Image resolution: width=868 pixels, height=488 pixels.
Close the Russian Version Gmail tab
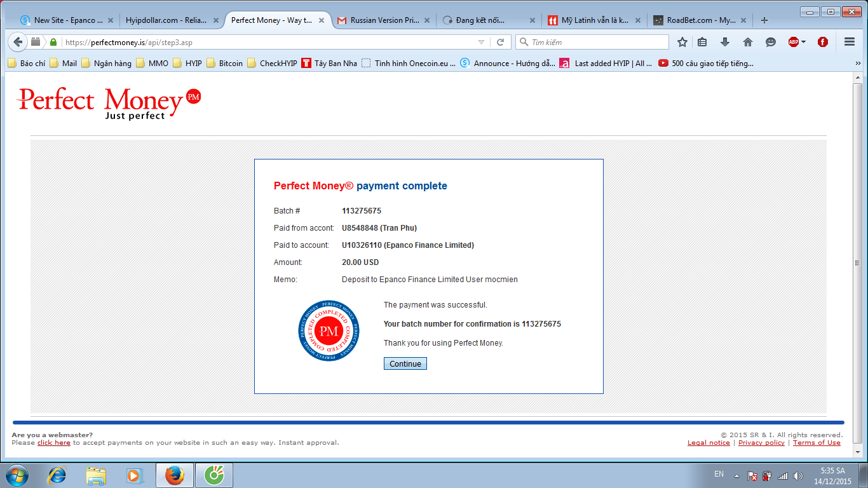pos(426,20)
